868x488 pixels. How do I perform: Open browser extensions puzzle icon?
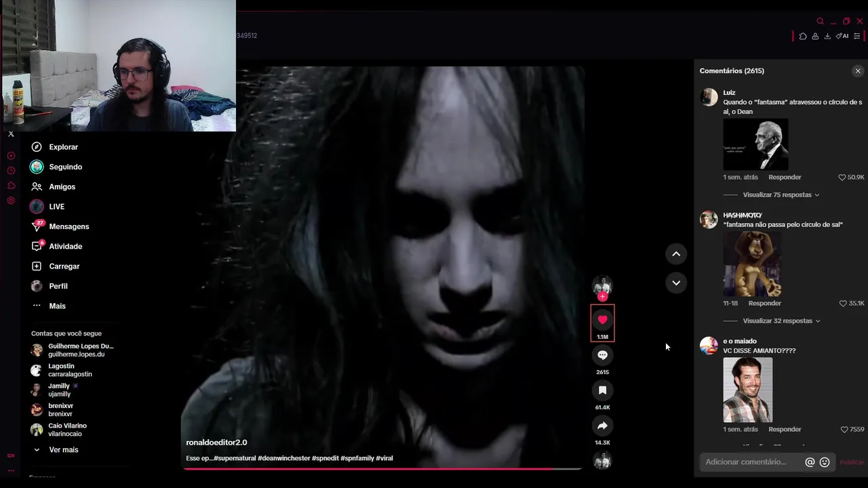803,36
